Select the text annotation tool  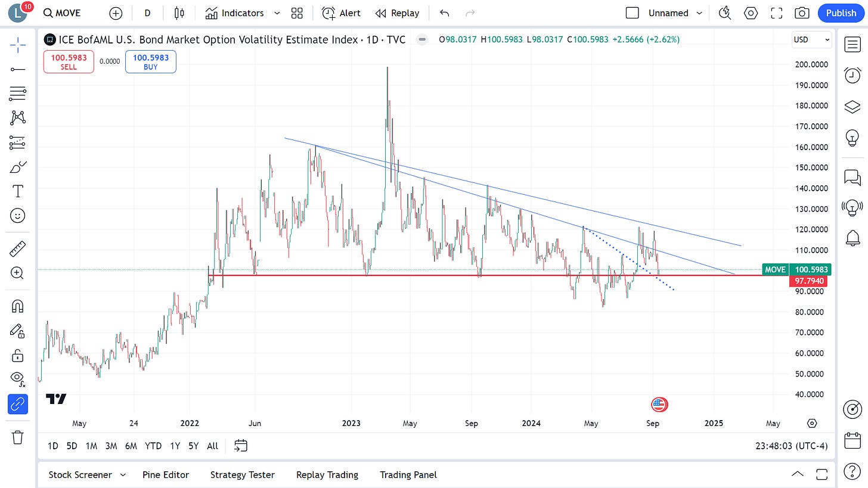(x=18, y=191)
